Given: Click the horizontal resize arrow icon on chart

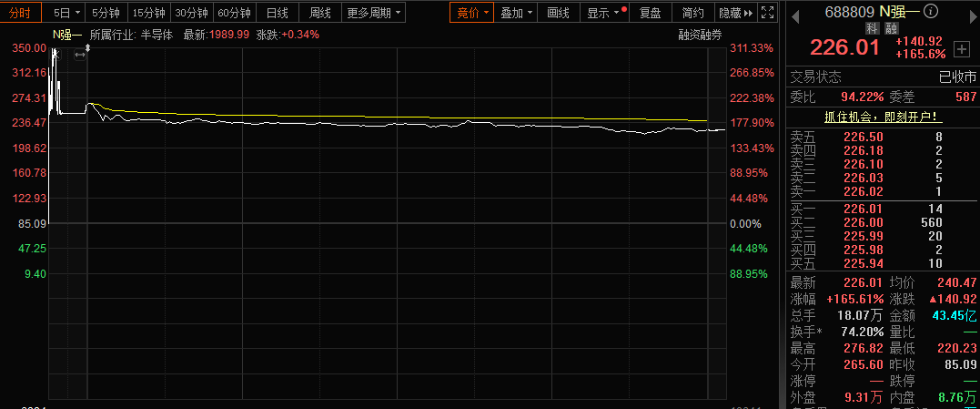Looking at the screenshot, I should point(79,56).
